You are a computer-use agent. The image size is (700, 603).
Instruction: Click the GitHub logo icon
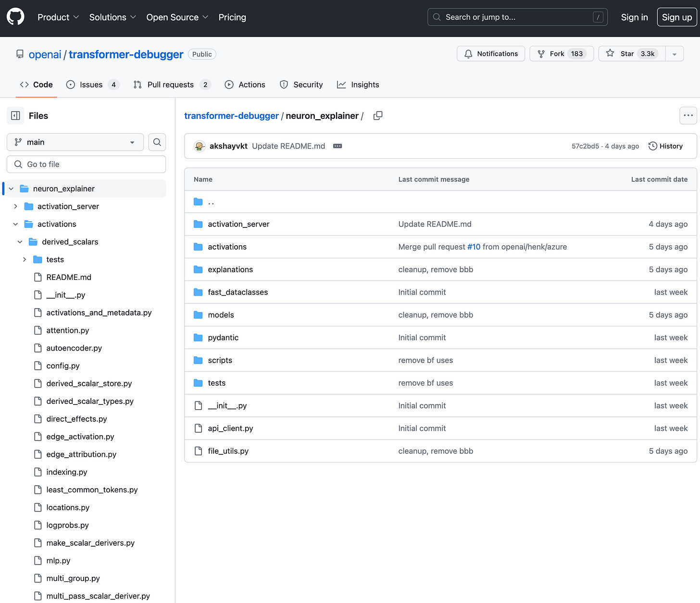click(15, 17)
